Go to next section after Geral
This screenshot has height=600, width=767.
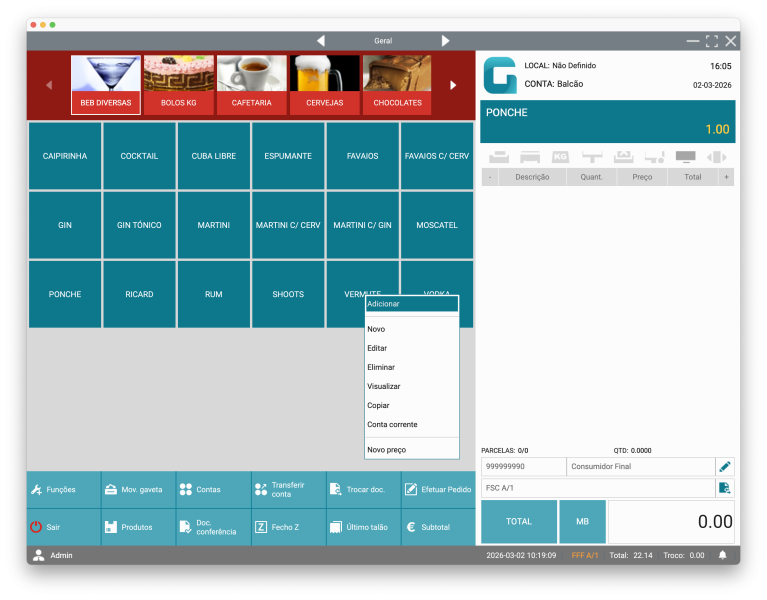pos(446,41)
